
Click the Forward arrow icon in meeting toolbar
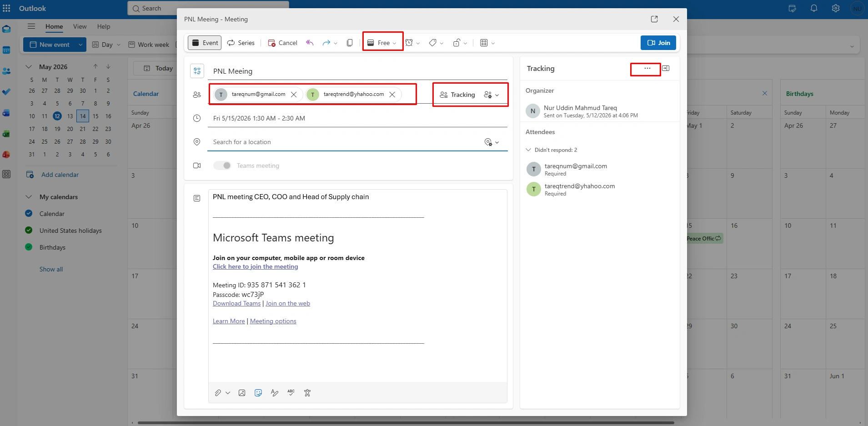[326, 43]
